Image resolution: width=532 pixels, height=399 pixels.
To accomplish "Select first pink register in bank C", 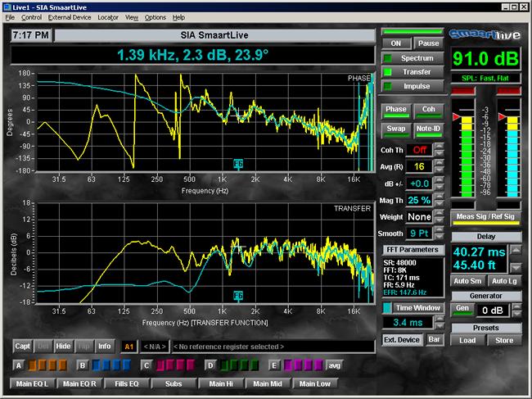I will (x=160, y=365).
